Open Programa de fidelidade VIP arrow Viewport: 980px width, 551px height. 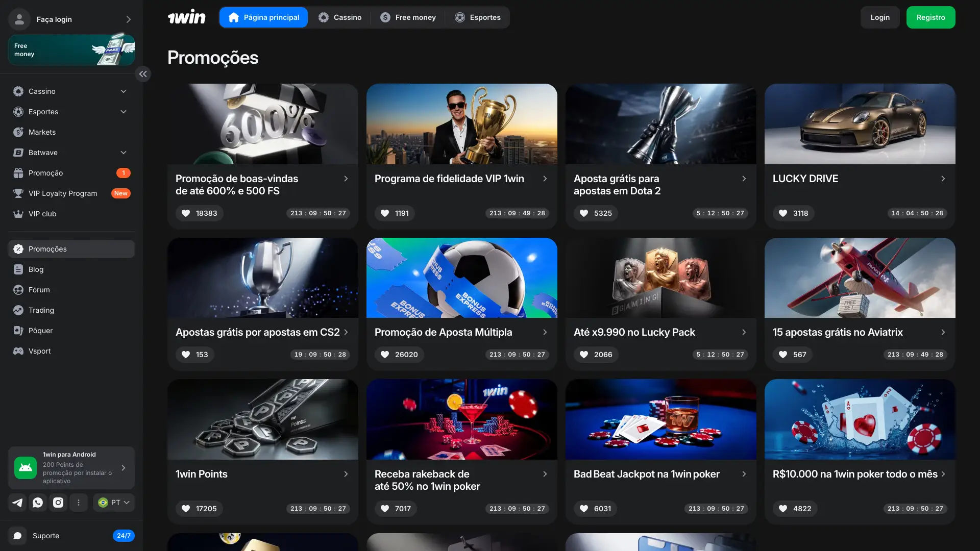(545, 179)
